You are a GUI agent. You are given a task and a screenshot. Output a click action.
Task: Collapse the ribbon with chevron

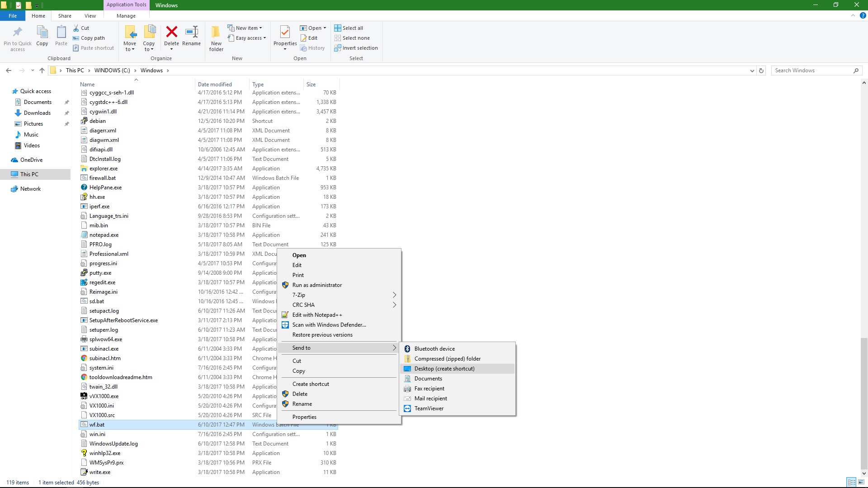tap(853, 15)
